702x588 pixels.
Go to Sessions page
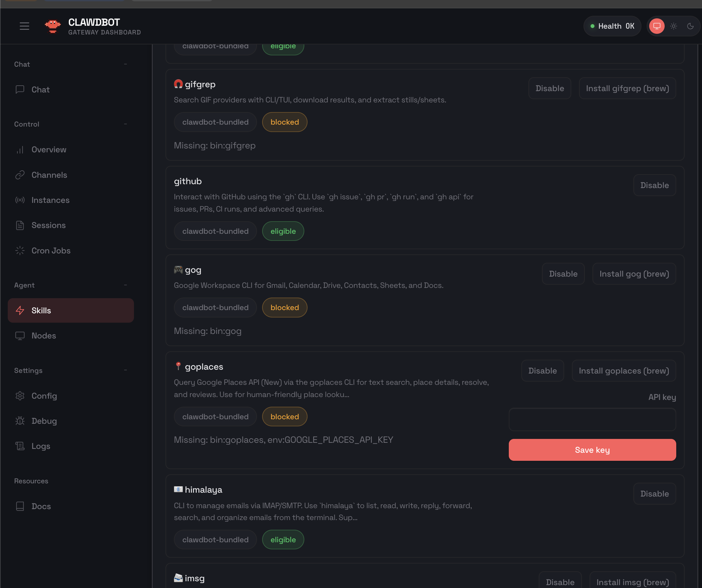tap(49, 225)
